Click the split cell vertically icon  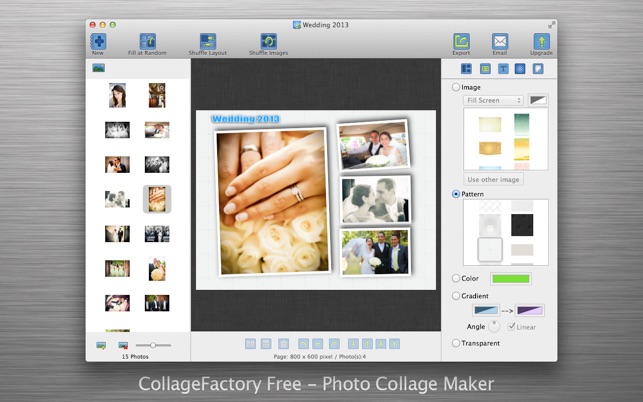click(251, 344)
